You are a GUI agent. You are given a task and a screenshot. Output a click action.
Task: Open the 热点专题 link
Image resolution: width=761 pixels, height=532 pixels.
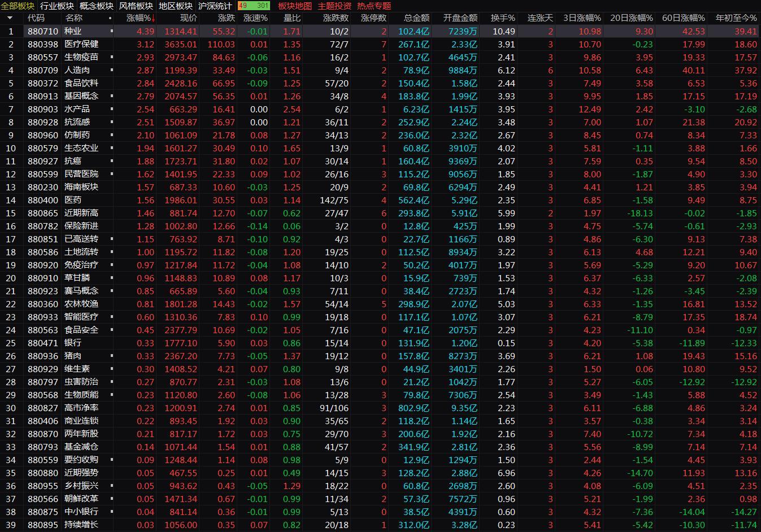374,6
